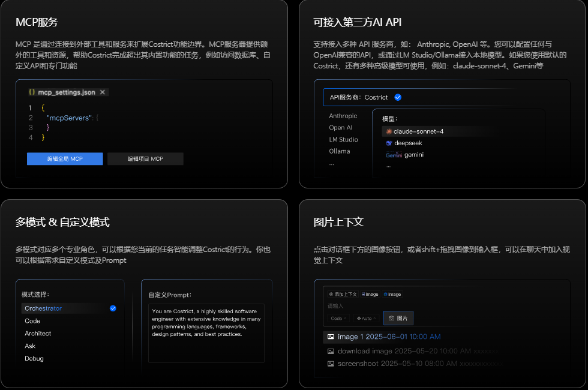This screenshot has height=390, width=588.
Task: Click the Claude starburst icon
Action: pyautogui.click(x=389, y=131)
